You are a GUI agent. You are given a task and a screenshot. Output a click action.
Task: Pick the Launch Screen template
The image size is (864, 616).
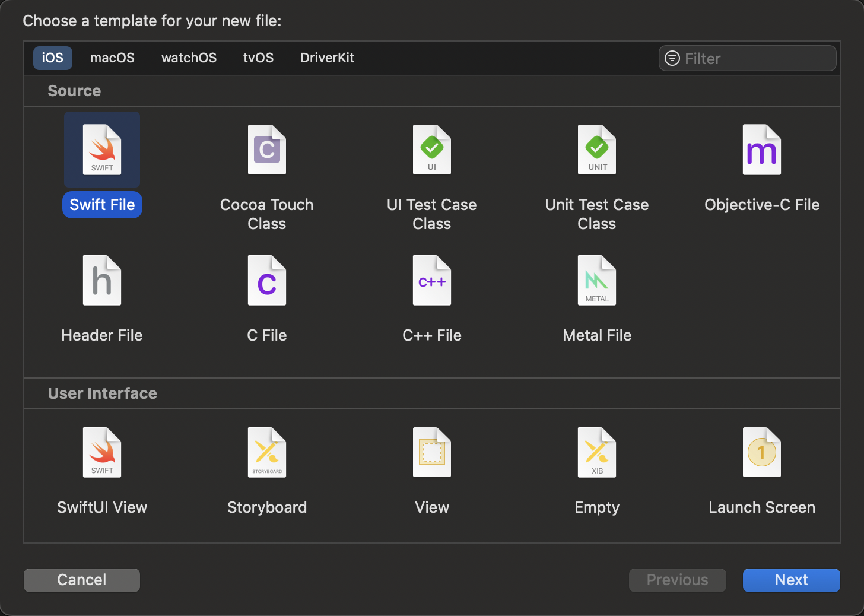coord(761,452)
